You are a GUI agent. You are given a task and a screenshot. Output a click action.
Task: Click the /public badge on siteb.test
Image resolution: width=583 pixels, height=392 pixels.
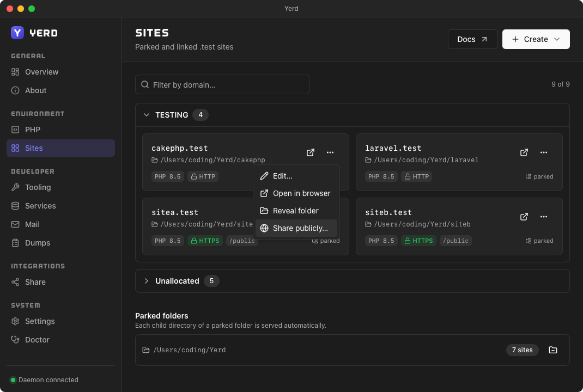click(x=456, y=241)
